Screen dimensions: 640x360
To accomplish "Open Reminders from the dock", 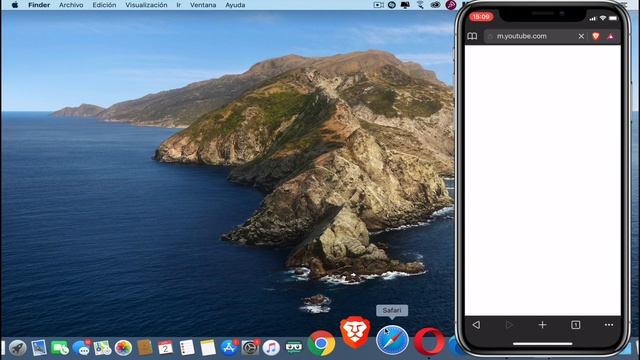I will click(187, 348).
